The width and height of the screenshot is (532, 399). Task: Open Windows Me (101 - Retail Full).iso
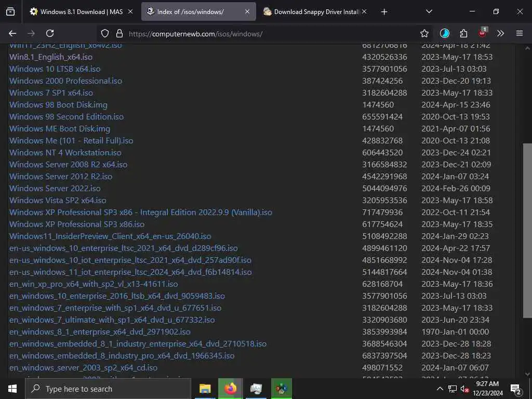point(71,140)
